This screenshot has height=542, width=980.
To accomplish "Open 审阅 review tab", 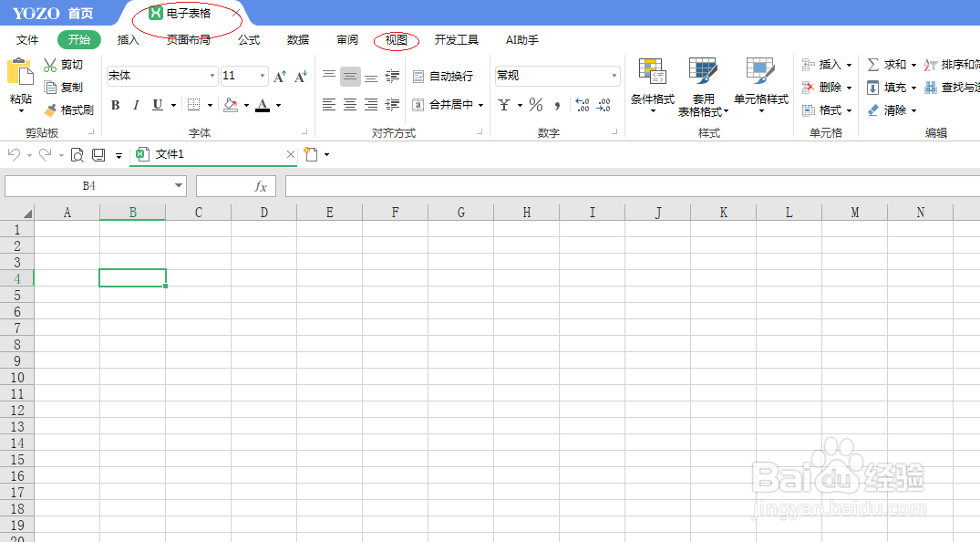I will [x=347, y=40].
